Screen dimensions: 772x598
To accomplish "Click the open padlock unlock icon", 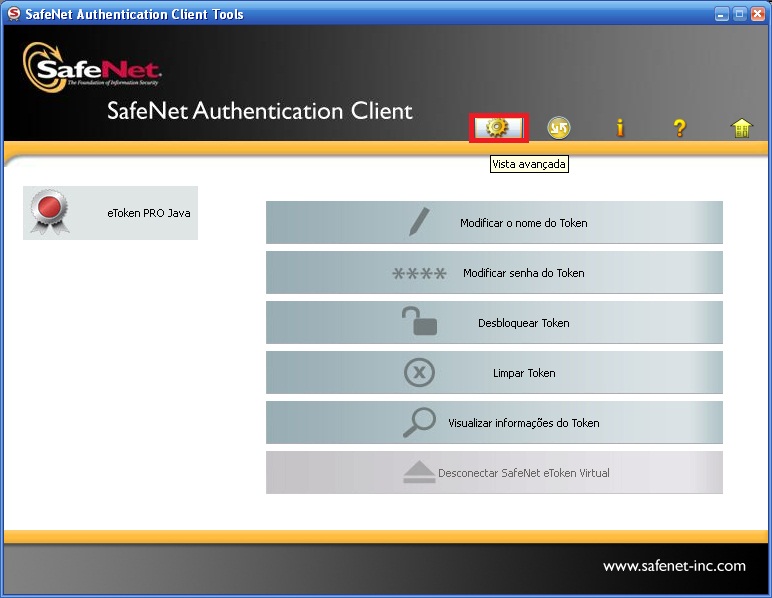I will coord(419,321).
